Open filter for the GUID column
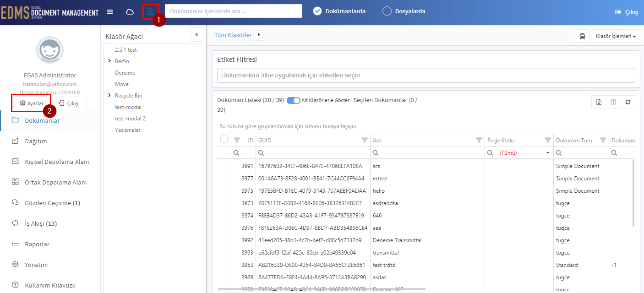This screenshot has width=644, height=293. [x=365, y=140]
